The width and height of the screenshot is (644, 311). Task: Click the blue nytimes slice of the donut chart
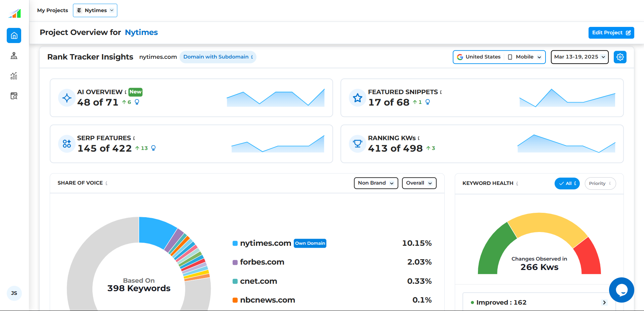[x=155, y=231]
